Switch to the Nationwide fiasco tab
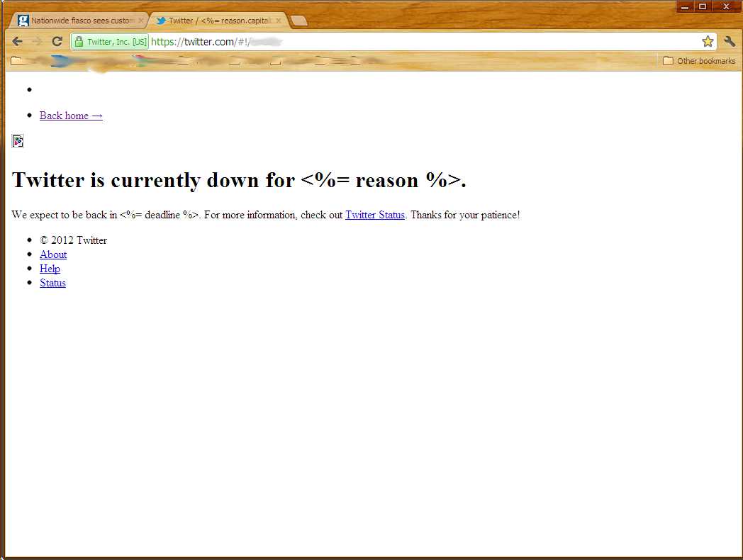The height and width of the screenshot is (560, 743). click(x=78, y=21)
